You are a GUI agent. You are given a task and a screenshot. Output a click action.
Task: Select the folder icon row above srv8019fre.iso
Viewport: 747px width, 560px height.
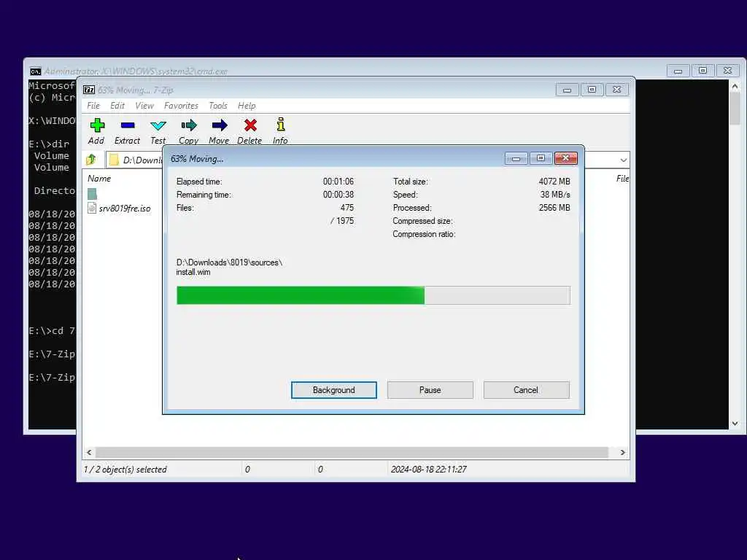click(92, 194)
